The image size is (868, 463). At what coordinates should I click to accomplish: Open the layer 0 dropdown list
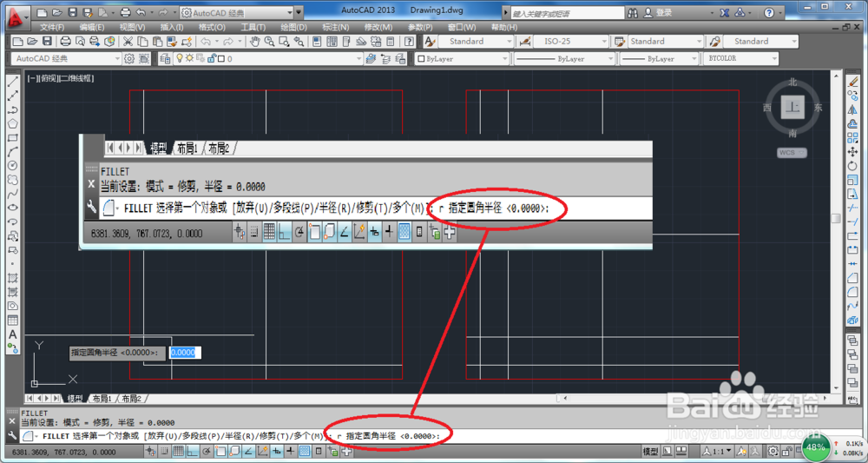click(268, 58)
